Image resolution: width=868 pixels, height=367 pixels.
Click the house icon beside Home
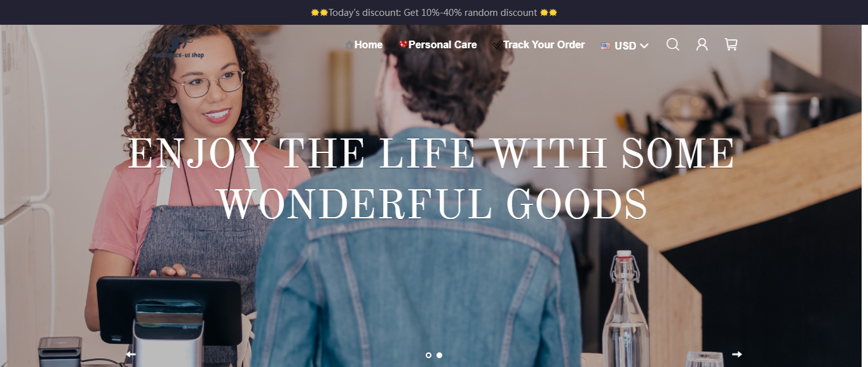point(349,45)
